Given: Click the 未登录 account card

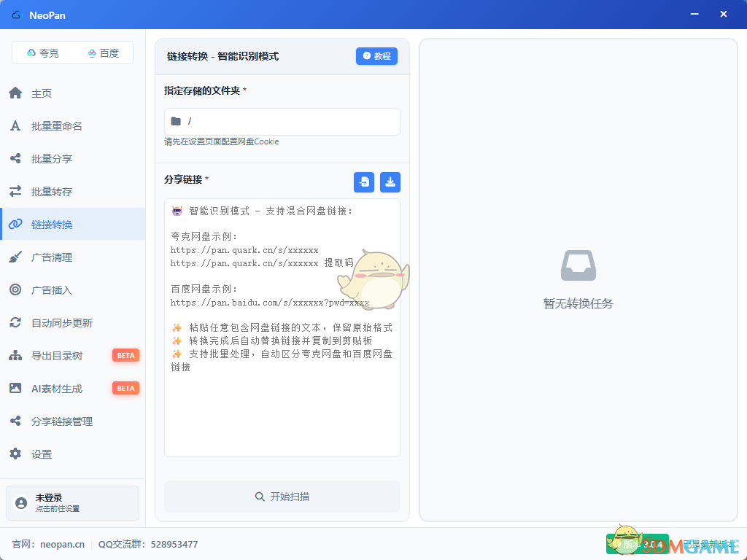Looking at the screenshot, I should 72,503.
